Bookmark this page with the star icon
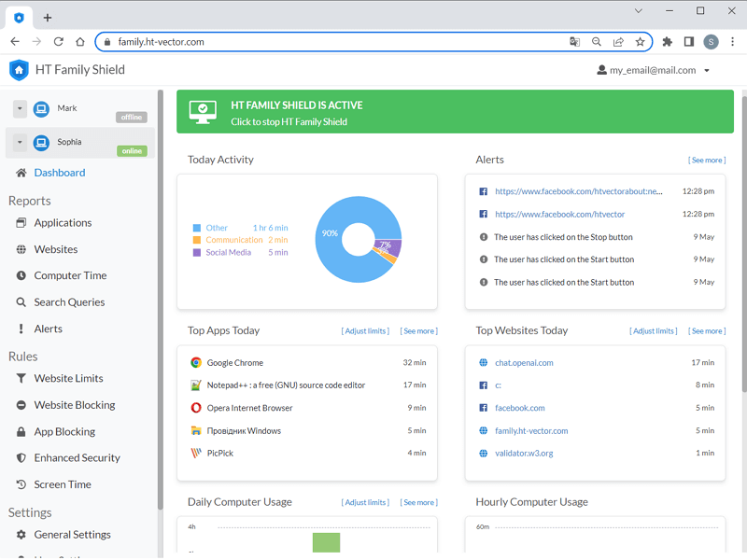The width and height of the screenshot is (747, 560). pos(640,42)
